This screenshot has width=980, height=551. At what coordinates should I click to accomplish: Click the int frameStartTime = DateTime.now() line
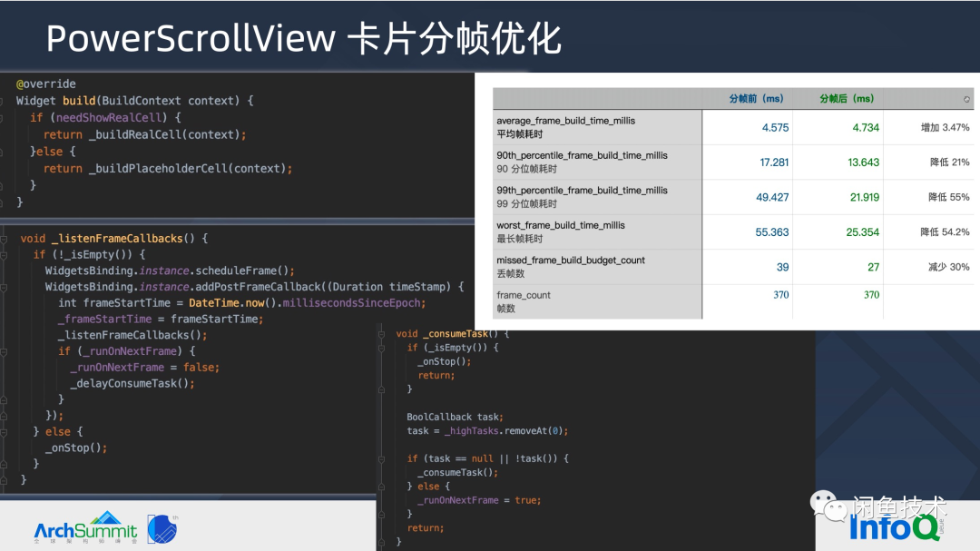tap(242, 303)
